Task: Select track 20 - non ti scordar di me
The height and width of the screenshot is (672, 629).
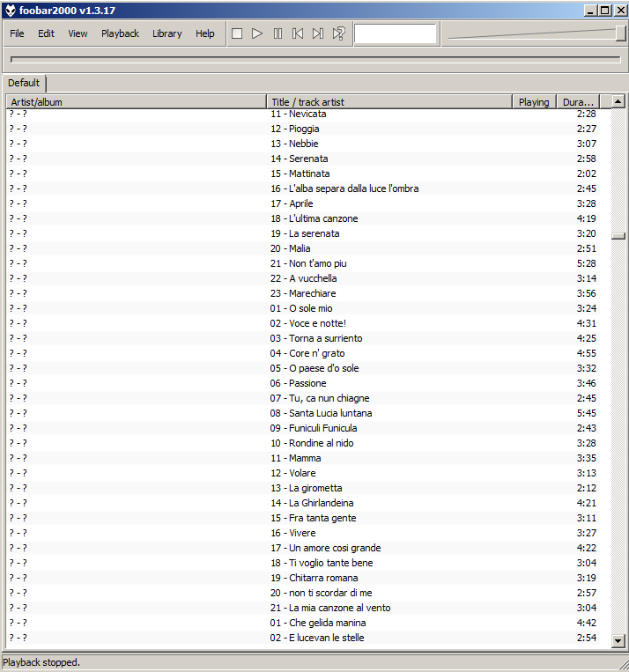Action: tap(303, 593)
